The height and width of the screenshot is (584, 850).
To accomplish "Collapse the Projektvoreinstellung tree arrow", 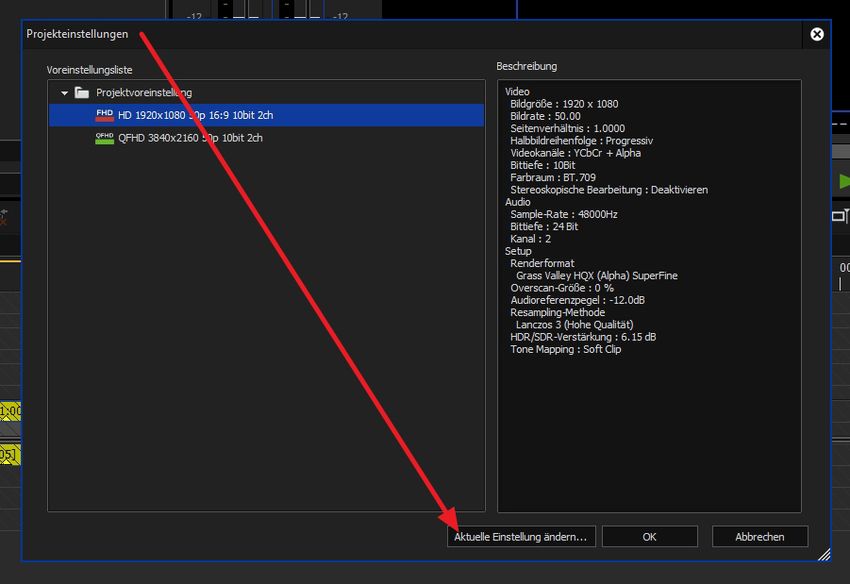I will click(65, 93).
